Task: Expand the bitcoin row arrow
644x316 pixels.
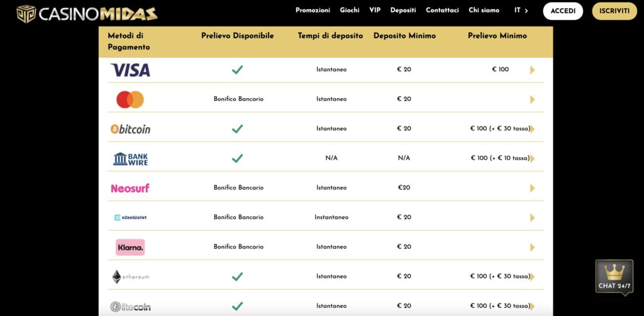Action: (532, 129)
